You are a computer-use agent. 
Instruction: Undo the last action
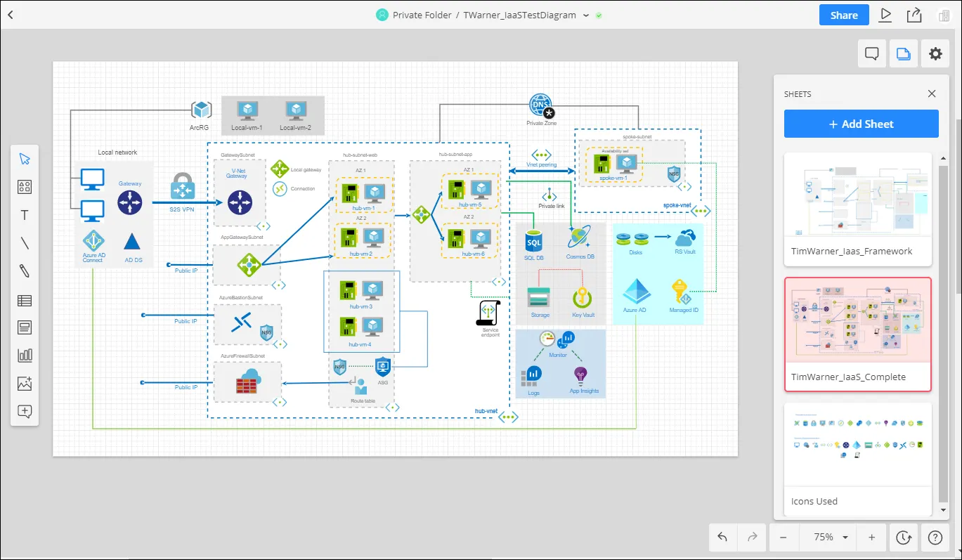722,538
